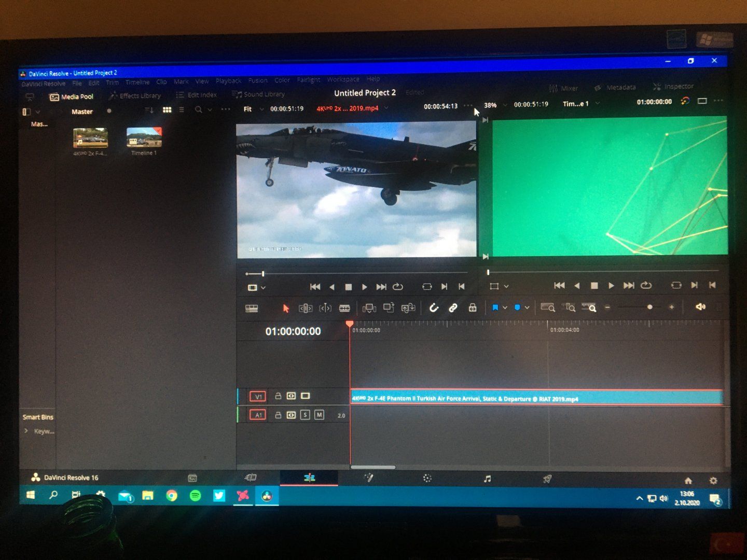This screenshot has height=560, width=747.
Task: Click the timeline zoom slider handle
Action: click(649, 307)
